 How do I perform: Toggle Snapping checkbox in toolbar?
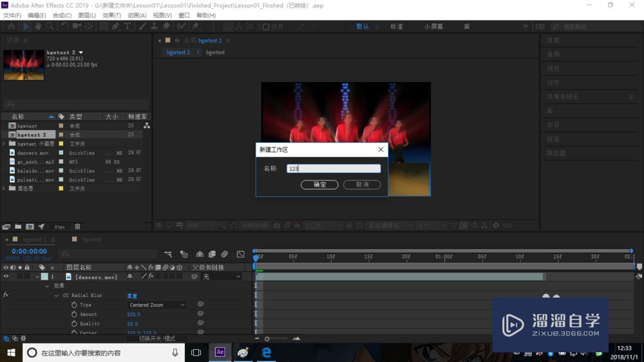[266, 26]
